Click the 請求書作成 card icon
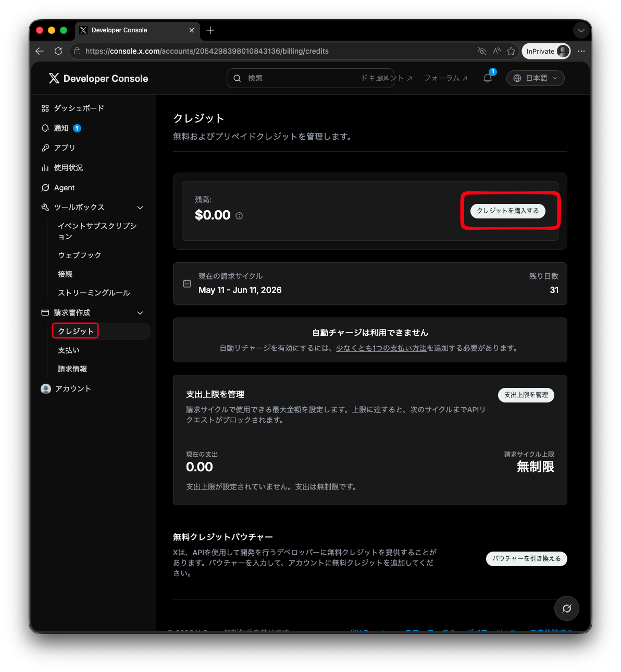621x672 pixels. point(45,313)
